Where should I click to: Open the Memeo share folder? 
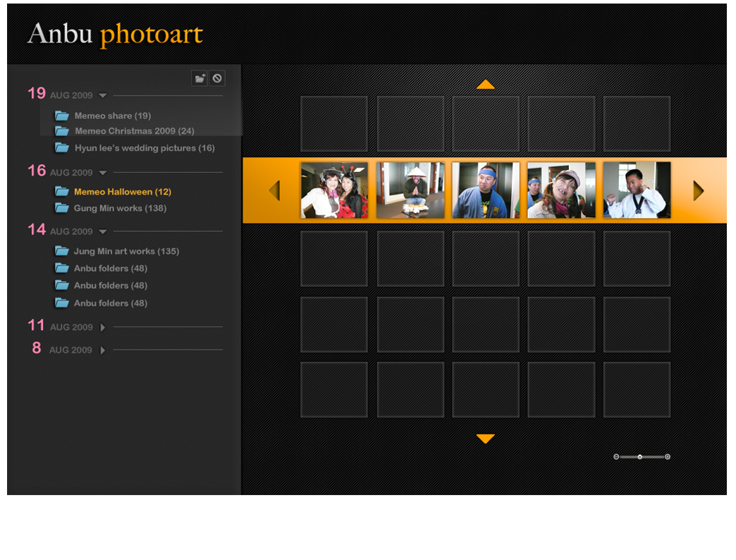(112, 116)
